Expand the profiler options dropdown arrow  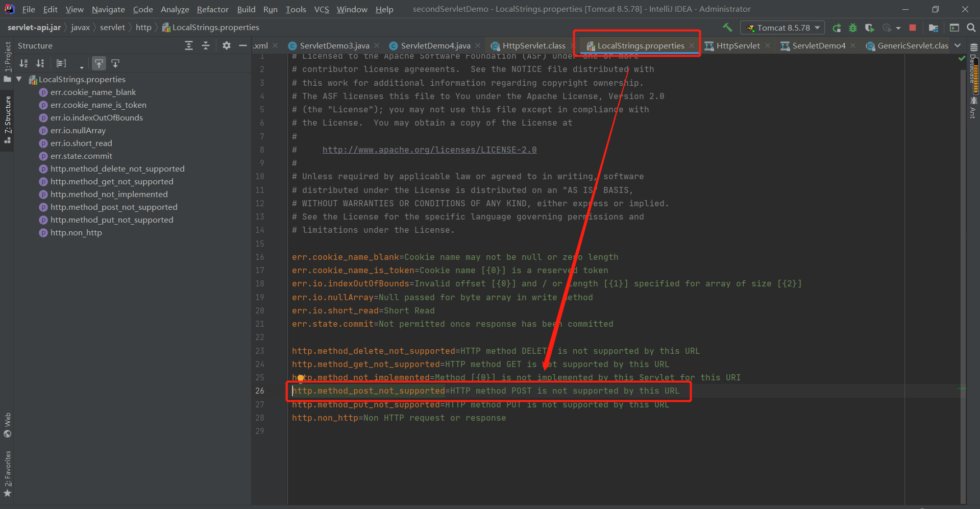(x=898, y=28)
